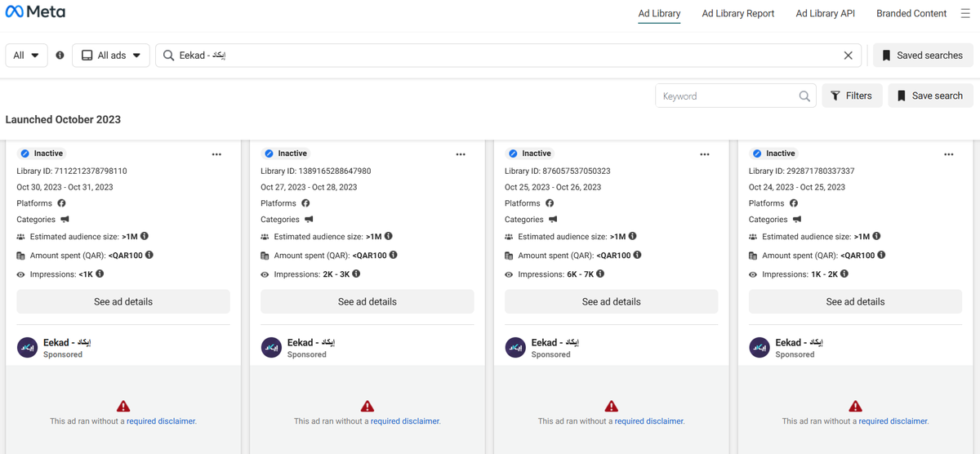Image resolution: width=980 pixels, height=454 pixels.
Task: Click megaphone category icon on Oct 24 ad
Action: (797, 219)
